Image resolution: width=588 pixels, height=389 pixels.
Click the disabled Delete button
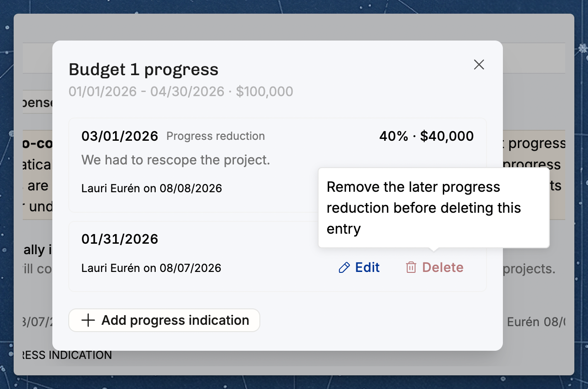tap(435, 267)
